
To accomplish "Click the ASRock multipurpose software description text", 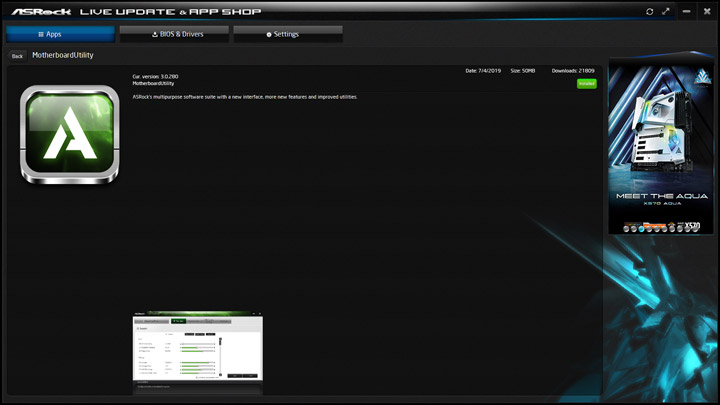I will pyautogui.click(x=245, y=97).
